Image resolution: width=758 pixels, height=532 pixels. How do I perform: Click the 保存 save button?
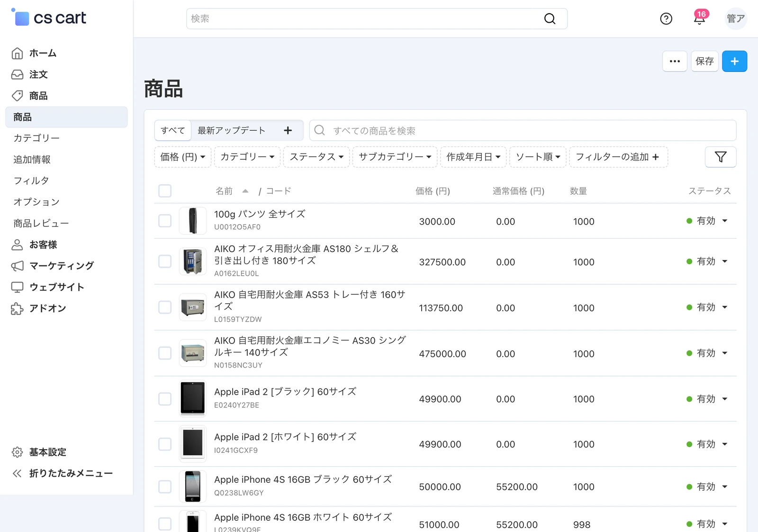click(704, 61)
